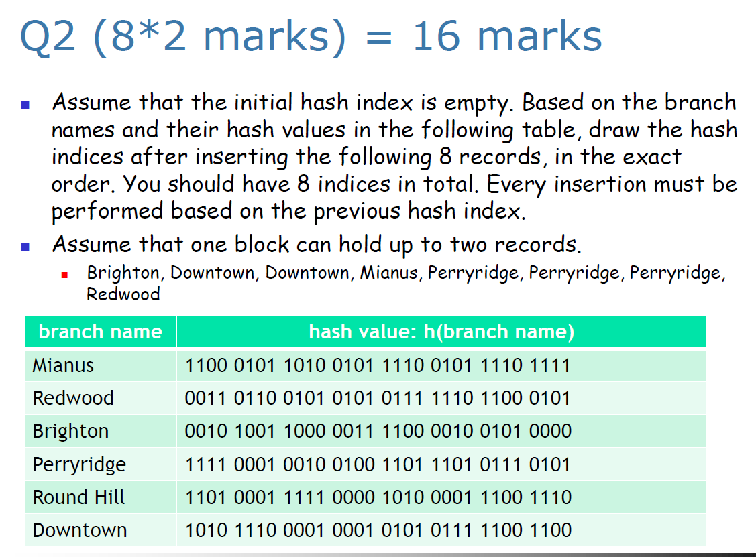Screen dimensions: 756x559
Task: Click the 'branch name' table header cell
Action: tap(99, 331)
